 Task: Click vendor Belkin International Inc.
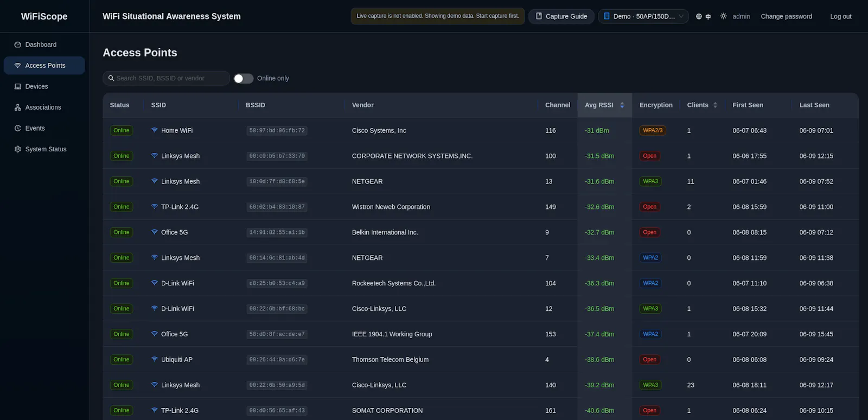[x=385, y=232]
